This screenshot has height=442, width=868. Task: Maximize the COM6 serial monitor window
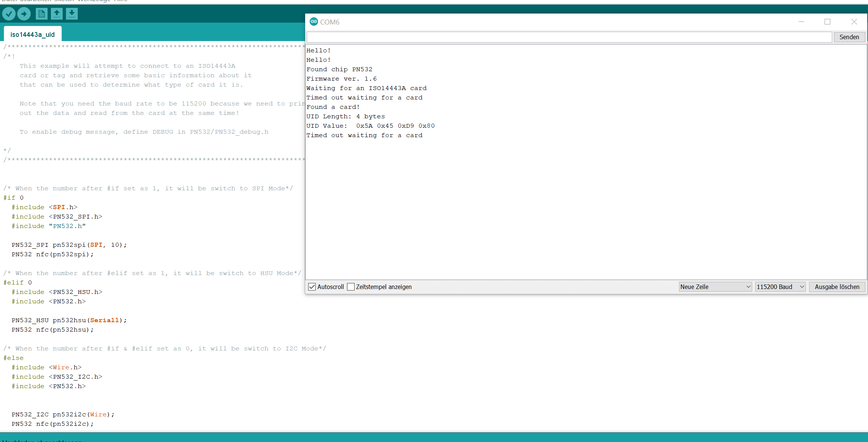(827, 22)
